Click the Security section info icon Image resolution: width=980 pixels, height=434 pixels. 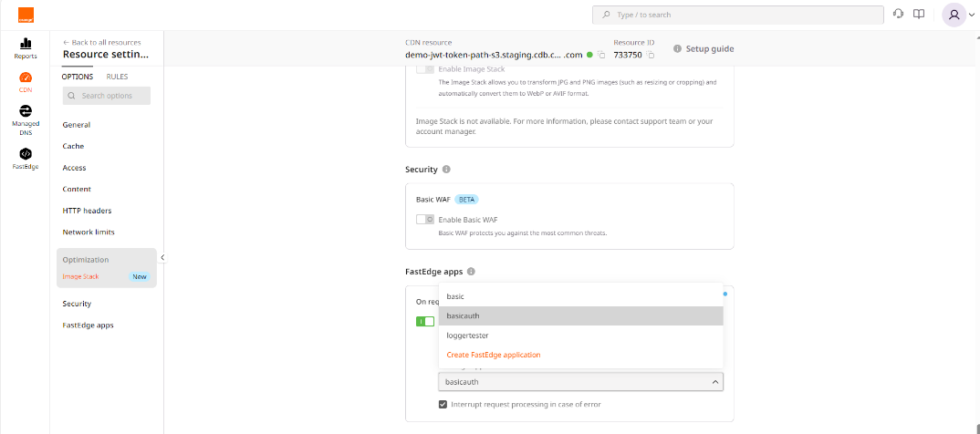pyautogui.click(x=446, y=170)
